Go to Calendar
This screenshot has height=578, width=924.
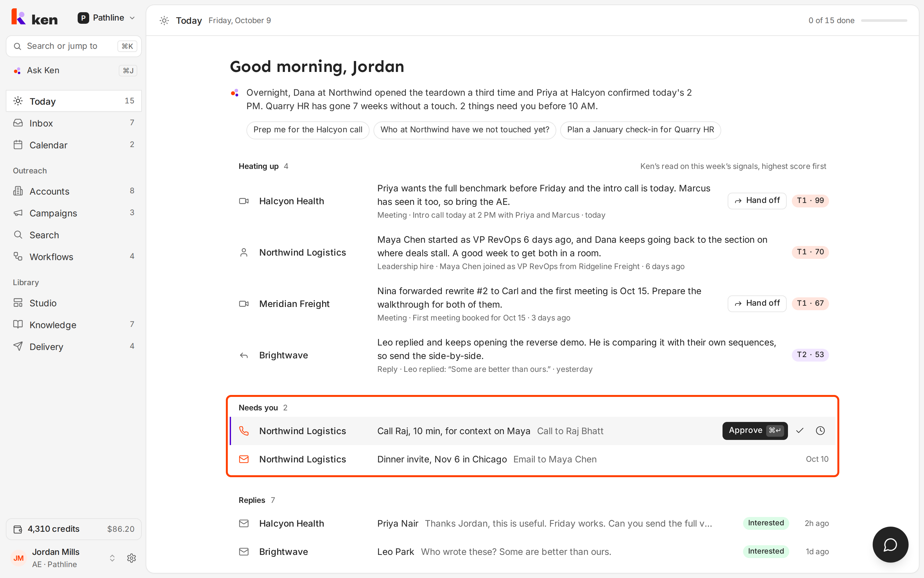[74, 145]
